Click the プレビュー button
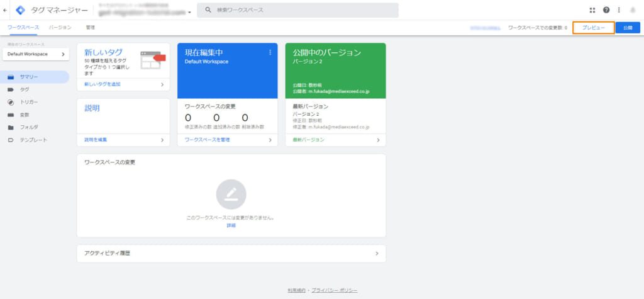The height and width of the screenshot is (299, 644). (x=594, y=28)
